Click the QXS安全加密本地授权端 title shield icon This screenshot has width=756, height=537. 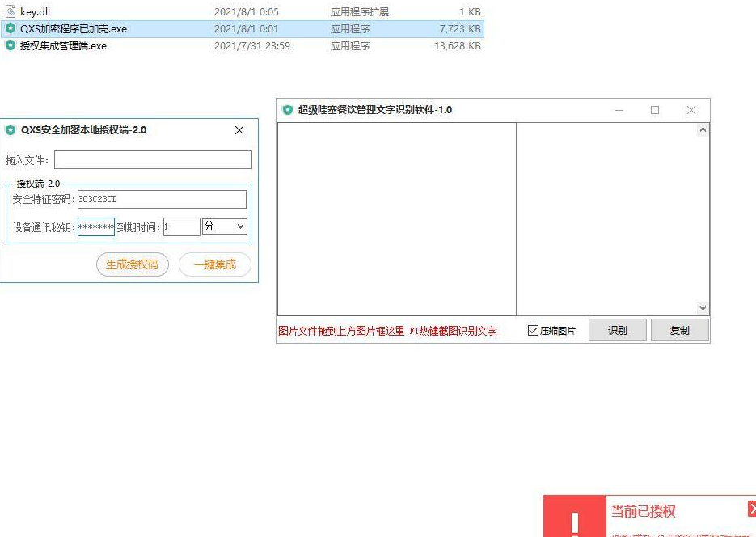(x=11, y=130)
